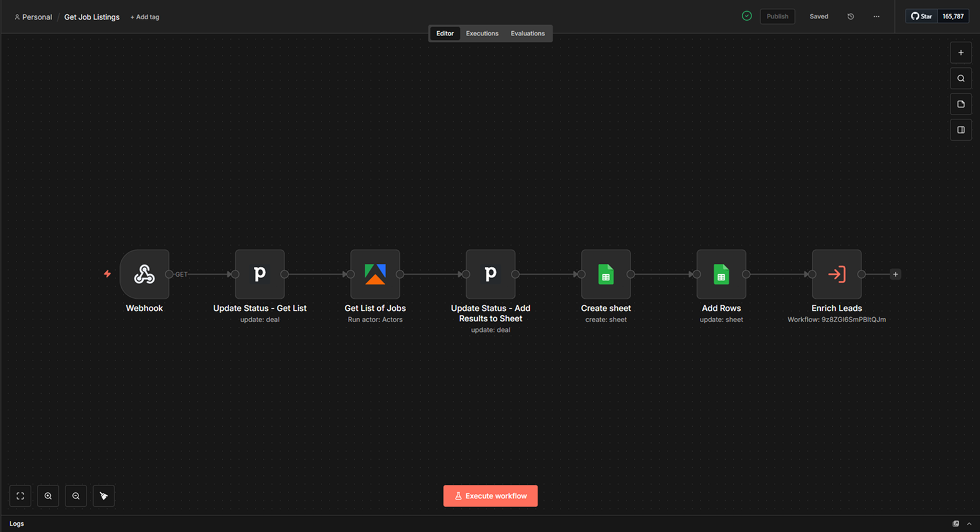Switch to the Evaluations tab
The width and height of the screenshot is (980, 532).
point(527,34)
